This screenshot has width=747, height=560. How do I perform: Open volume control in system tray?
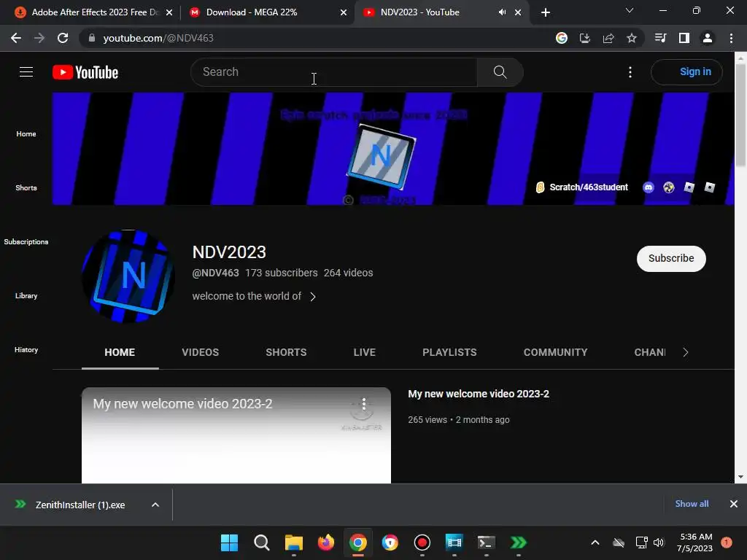pos(659,542)
